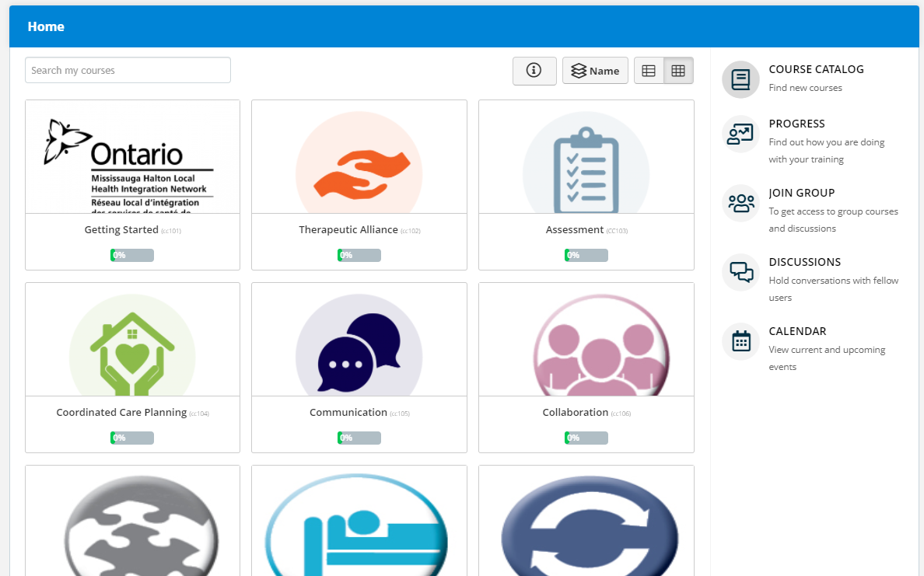Open the circular arrows course image

pos(586,522)
